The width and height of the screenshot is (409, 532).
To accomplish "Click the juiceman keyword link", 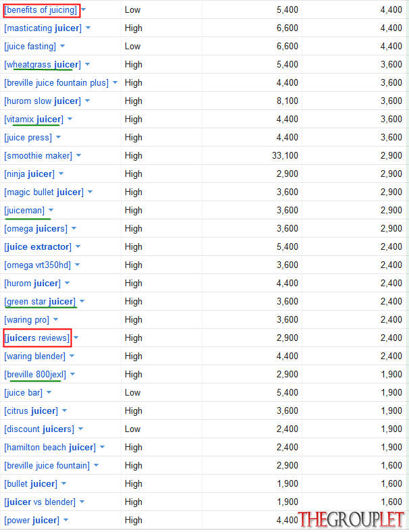I will tap(24, 211).
